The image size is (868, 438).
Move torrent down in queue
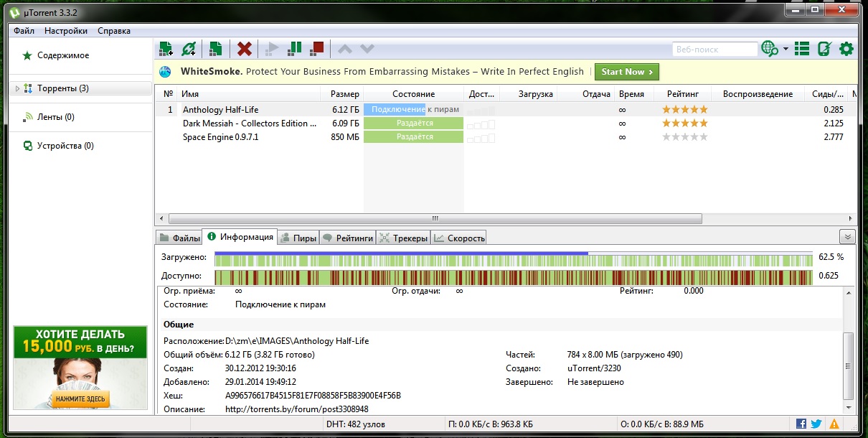[367, 49]
